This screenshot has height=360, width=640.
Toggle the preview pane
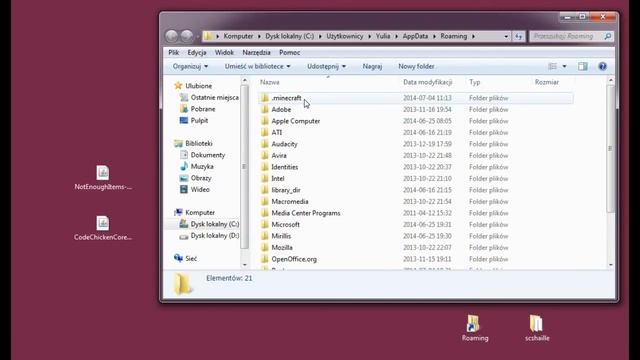pos(582,66)
